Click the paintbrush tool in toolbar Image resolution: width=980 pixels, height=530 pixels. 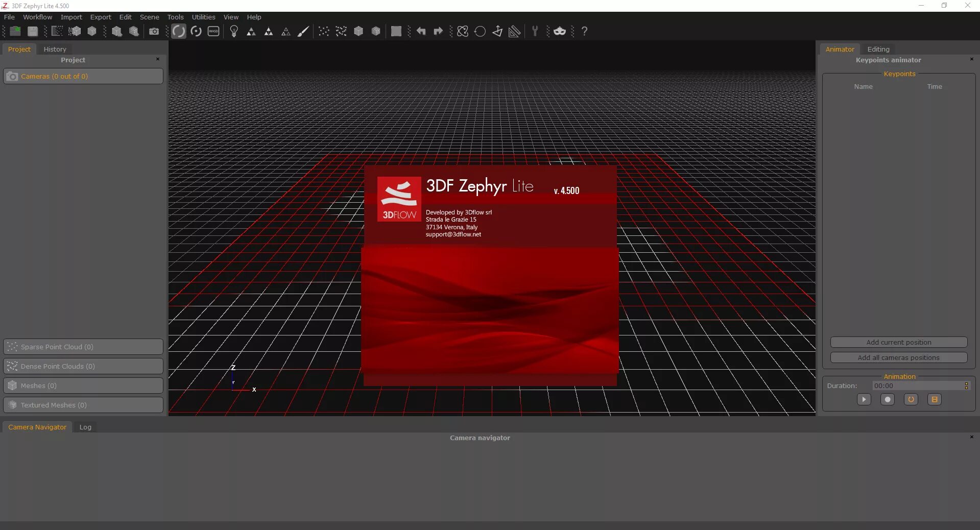coord(303,31)
